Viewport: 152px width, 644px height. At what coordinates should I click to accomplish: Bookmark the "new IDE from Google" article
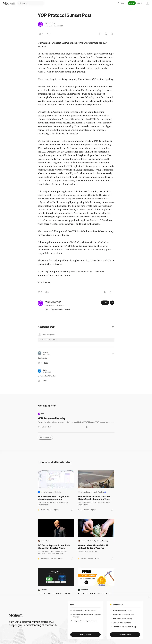coord(71,510)
